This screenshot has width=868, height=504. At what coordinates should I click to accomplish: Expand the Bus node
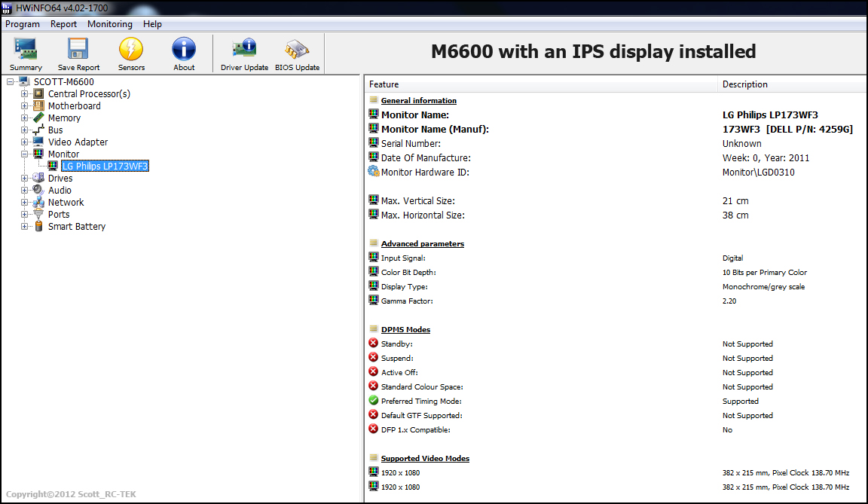click(x=24, y=130)
